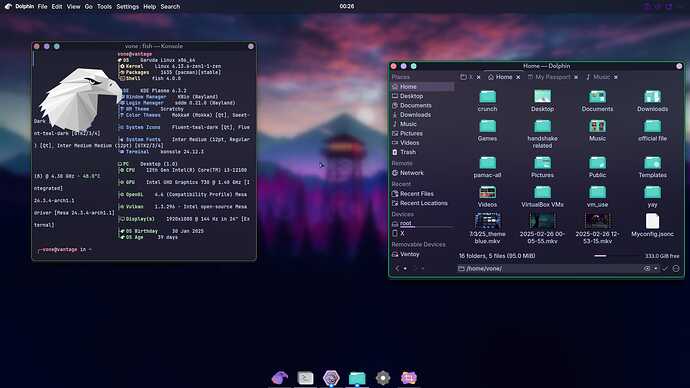
Task: Go to Desktop in Places sidebar
Action: [422, 96]
